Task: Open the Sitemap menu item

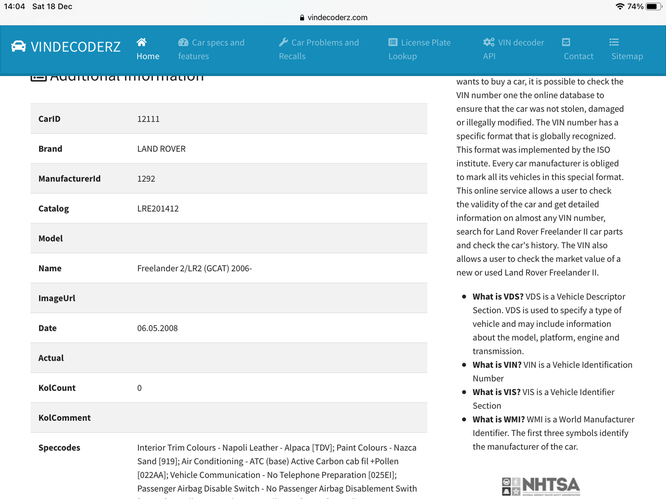Action: click(627, 49)
